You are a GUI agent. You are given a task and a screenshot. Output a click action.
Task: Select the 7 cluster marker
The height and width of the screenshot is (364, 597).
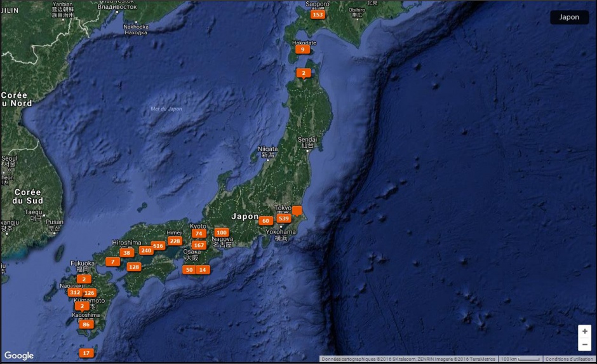[x=112, y=262]
